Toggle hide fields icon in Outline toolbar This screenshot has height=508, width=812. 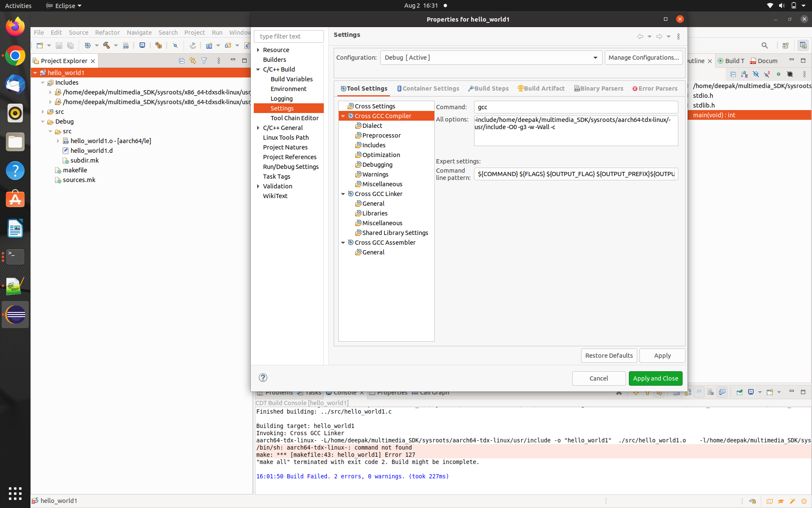click(756, 74)
